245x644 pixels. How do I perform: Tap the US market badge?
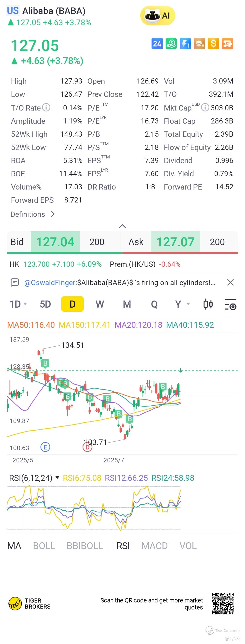coord(13,11)
